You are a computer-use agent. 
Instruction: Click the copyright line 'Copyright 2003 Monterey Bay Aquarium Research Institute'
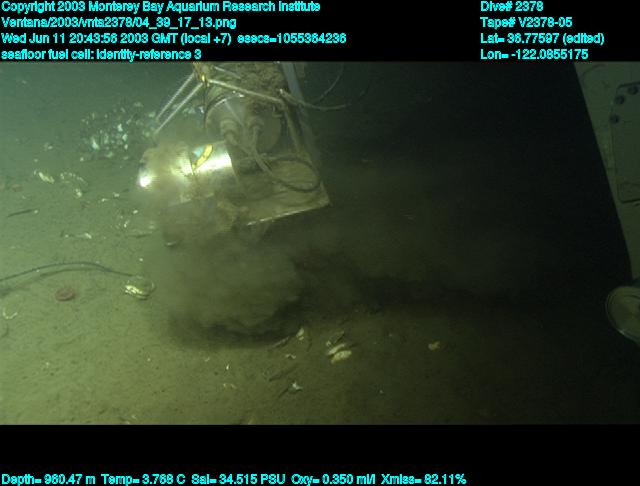click(160, 7)
